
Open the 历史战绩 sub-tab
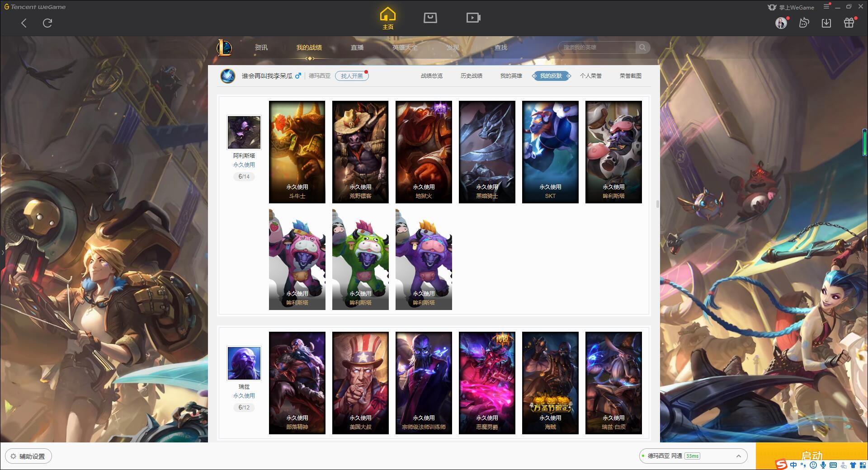472,76
